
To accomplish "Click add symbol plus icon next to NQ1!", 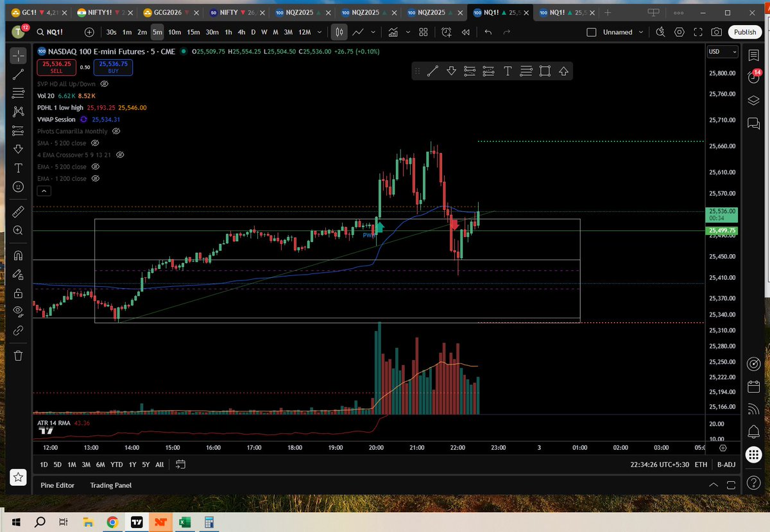I will pos(89,32).
